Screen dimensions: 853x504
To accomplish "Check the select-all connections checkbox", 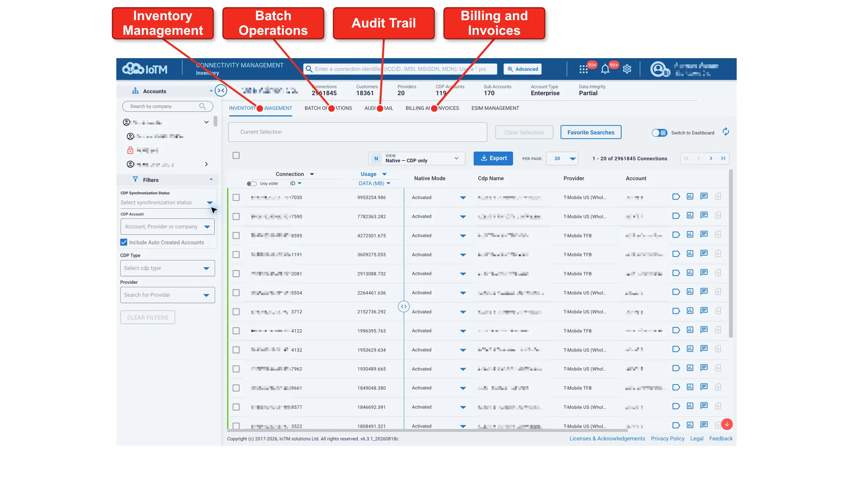I will click(236, 155).
